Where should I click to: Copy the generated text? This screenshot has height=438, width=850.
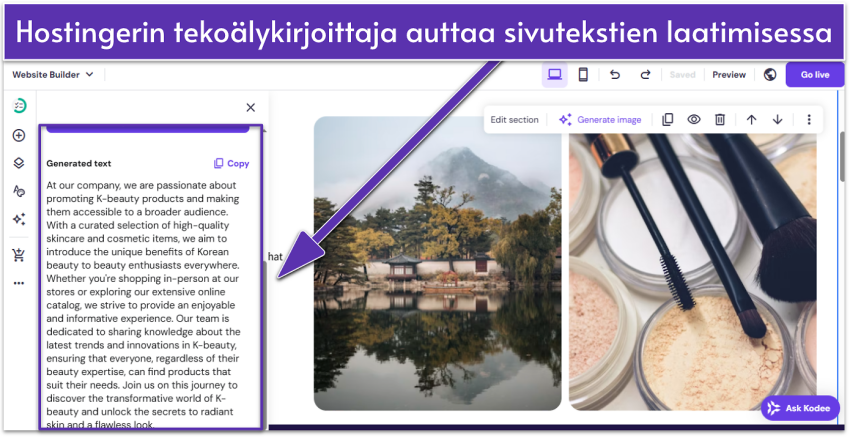pos(231,163)
